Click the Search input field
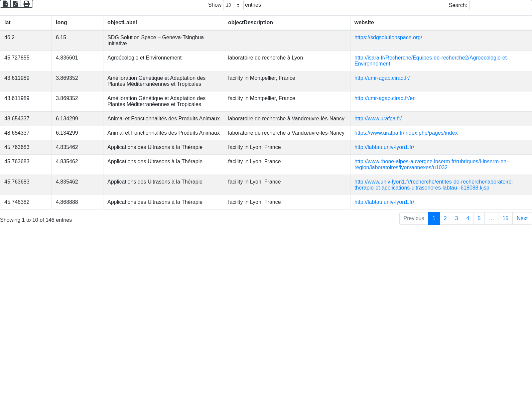Viewport: 532px width, 399px height. [500, 5]
